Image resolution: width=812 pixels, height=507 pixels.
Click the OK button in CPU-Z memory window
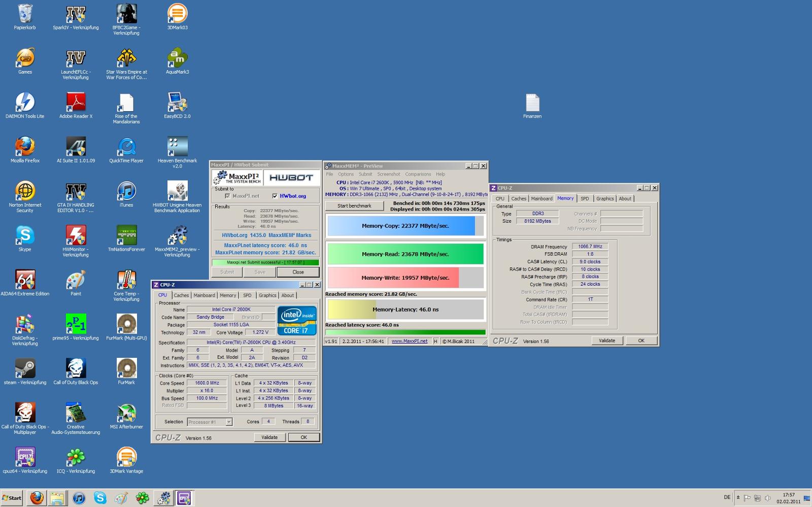coord(641,341)
